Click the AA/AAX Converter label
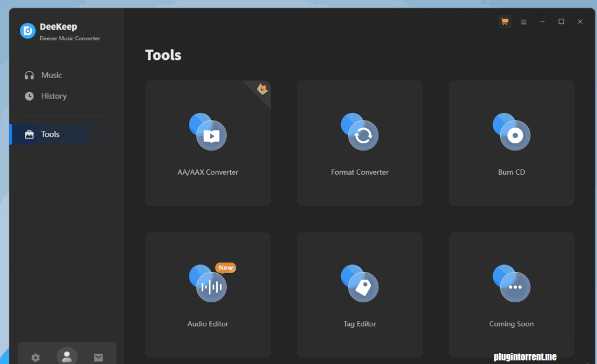 [208, 172]
